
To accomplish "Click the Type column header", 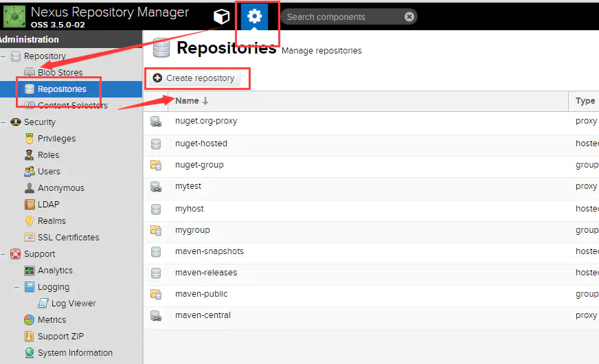I will 585,101.
